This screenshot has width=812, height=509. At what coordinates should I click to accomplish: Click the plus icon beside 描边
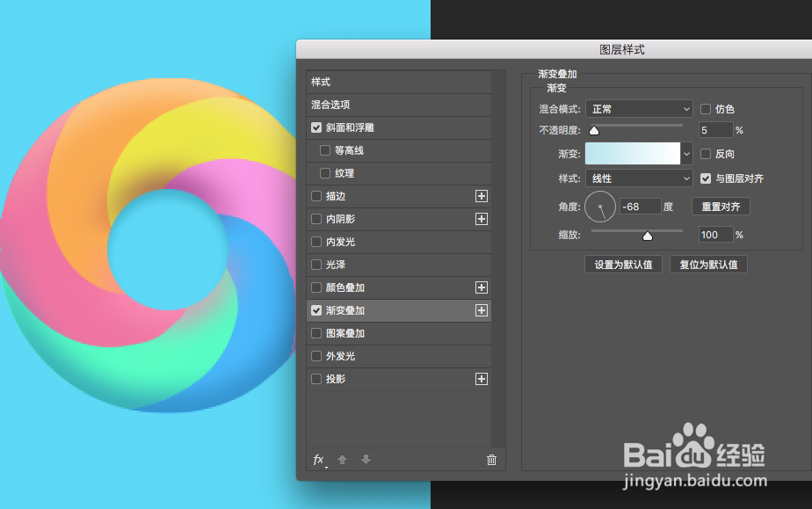[482, 196]
